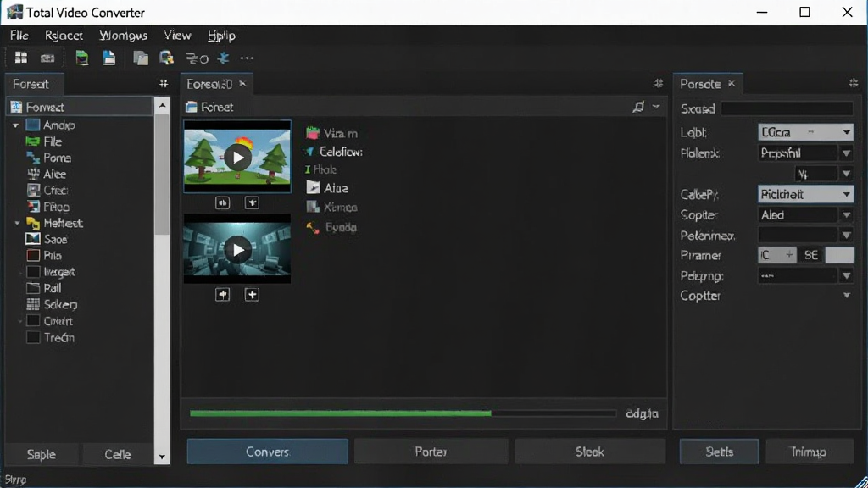The image size is (868, 488).
Task: Click the Setts button
Action: pos(719,452)
